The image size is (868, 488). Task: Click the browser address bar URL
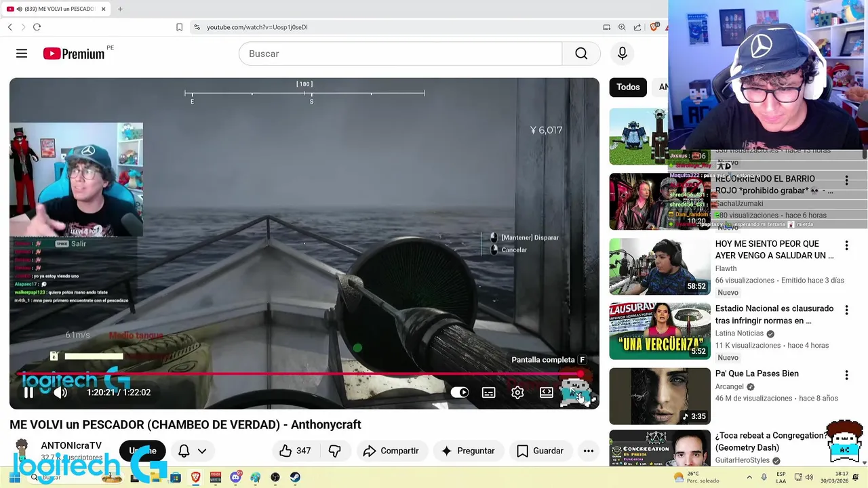click(x=257, y=27)
